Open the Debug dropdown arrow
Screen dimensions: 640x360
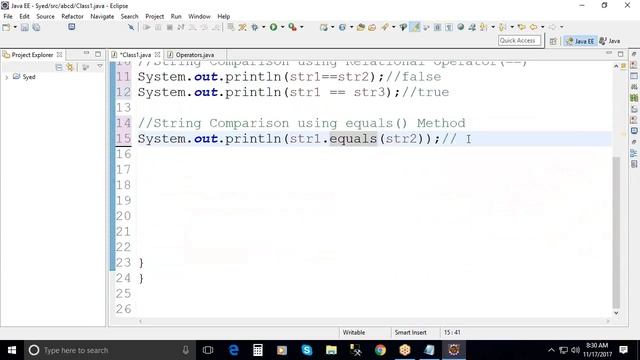263,27
